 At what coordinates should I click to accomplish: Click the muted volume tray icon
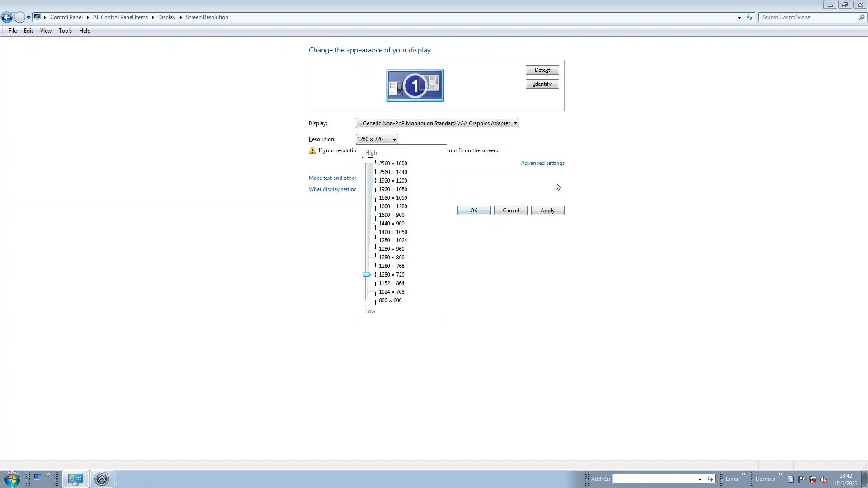tap(824, 479)
